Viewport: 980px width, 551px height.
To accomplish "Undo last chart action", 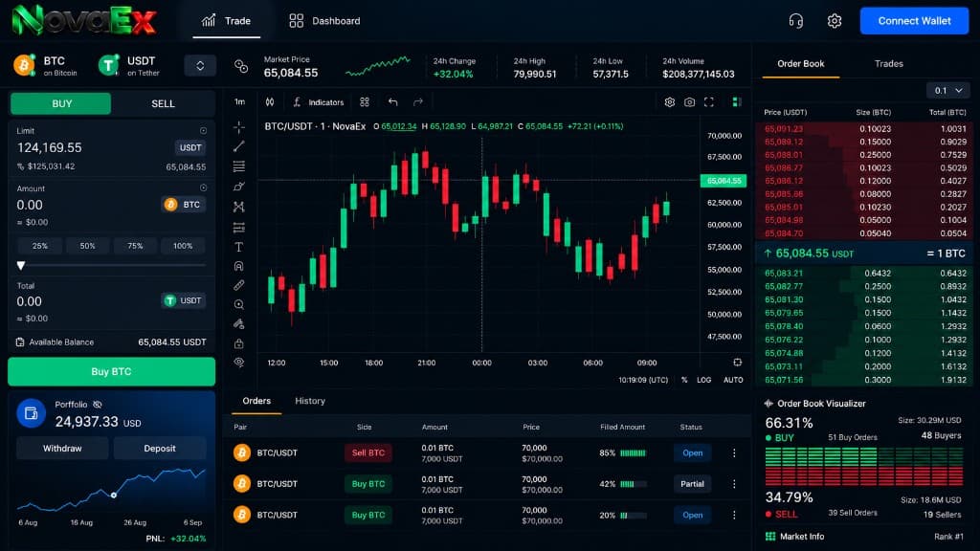I will coord(392,101).
